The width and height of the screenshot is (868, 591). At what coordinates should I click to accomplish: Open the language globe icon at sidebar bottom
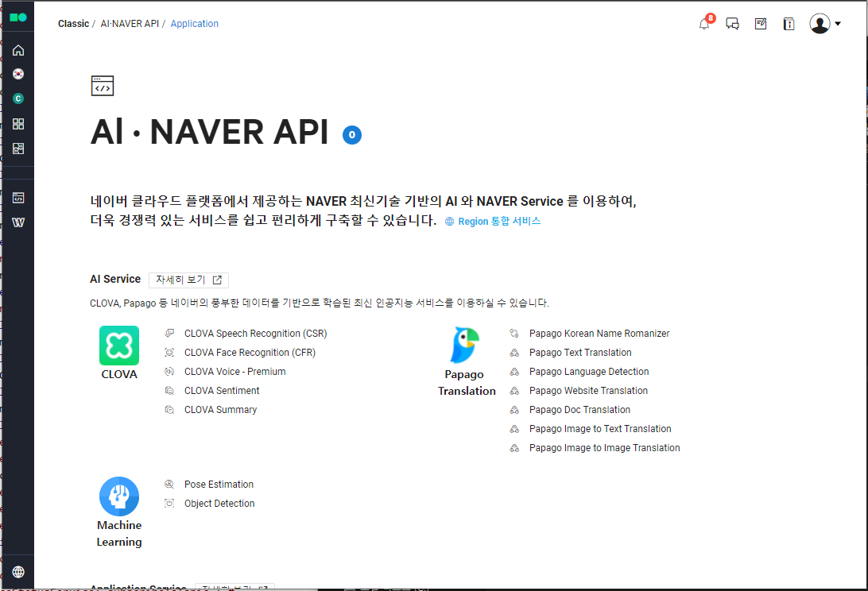coord(18,572)
